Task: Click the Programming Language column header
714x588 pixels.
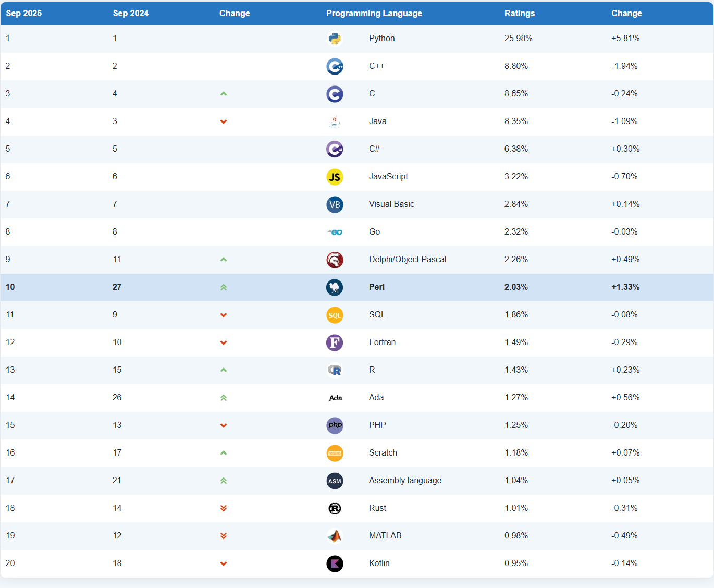Action: click(374, 13)
